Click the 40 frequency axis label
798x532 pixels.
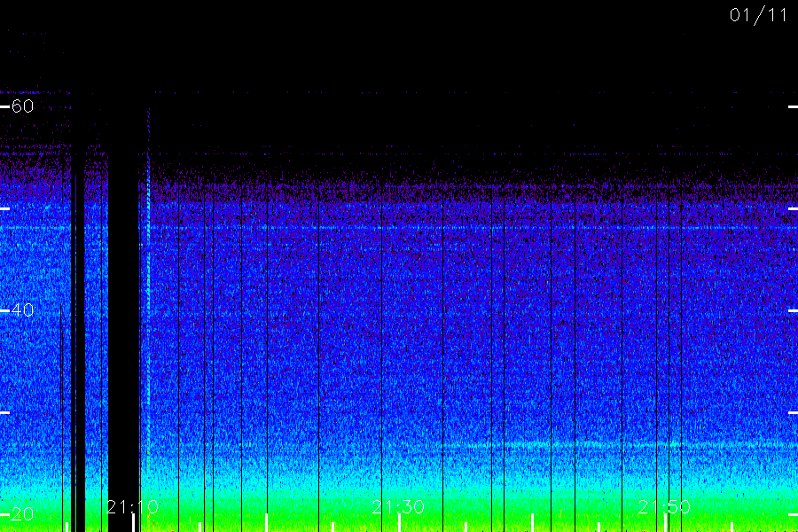(x=22, y=310)
